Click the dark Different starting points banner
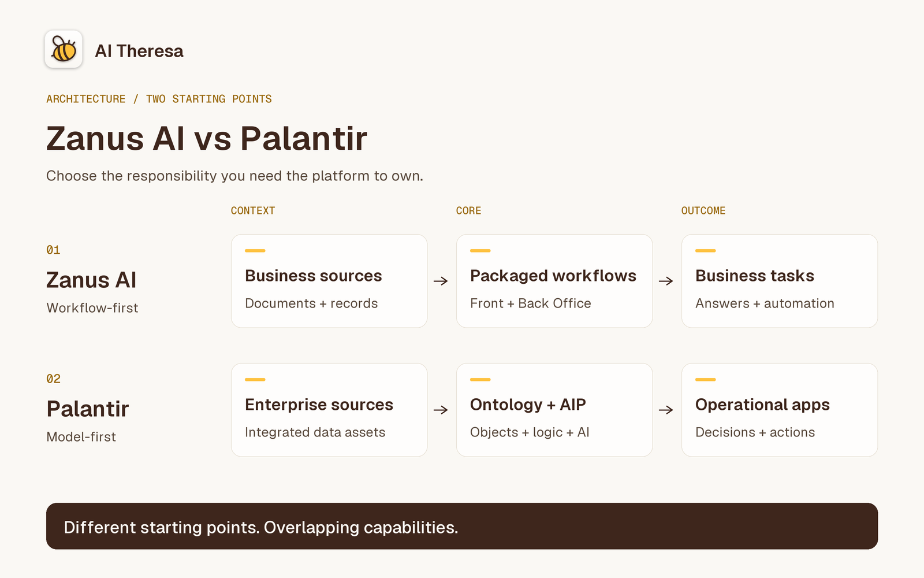The height and width of the screenshot is (578, 924). (x=462, y=526)
